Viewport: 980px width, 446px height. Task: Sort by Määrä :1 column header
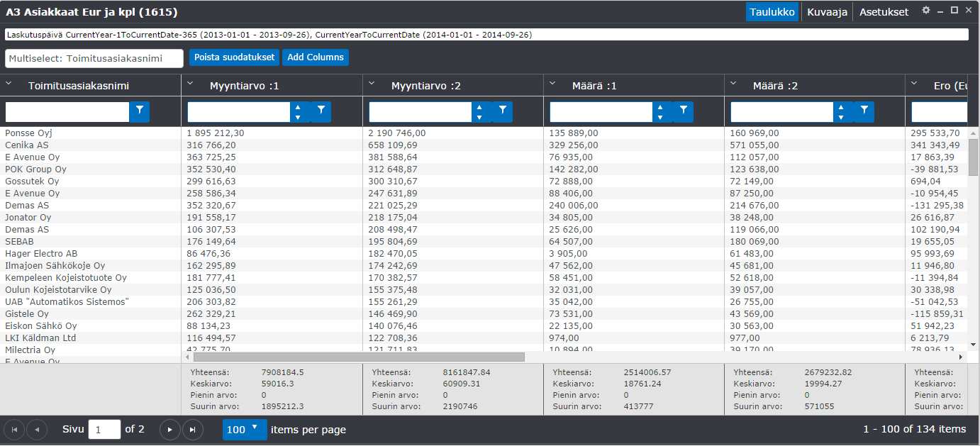pos(594,86)
